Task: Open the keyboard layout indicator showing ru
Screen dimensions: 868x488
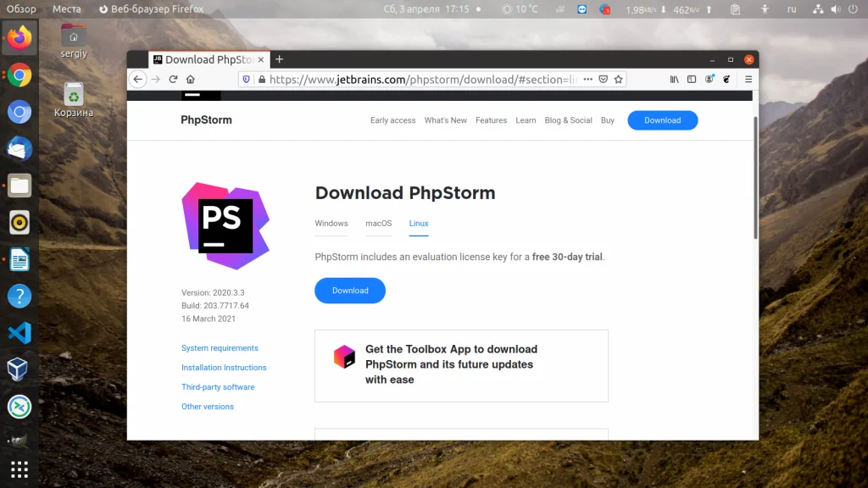Action: pyautogui.click(x=792, y=8)
